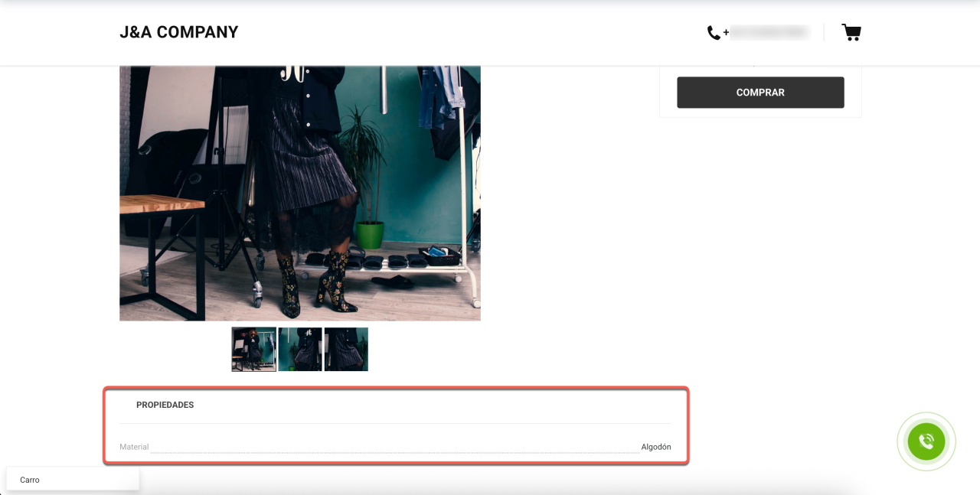View the third product thumbnail image
The width and height of the screenshot is (980, 495).
tap(346, 350)
